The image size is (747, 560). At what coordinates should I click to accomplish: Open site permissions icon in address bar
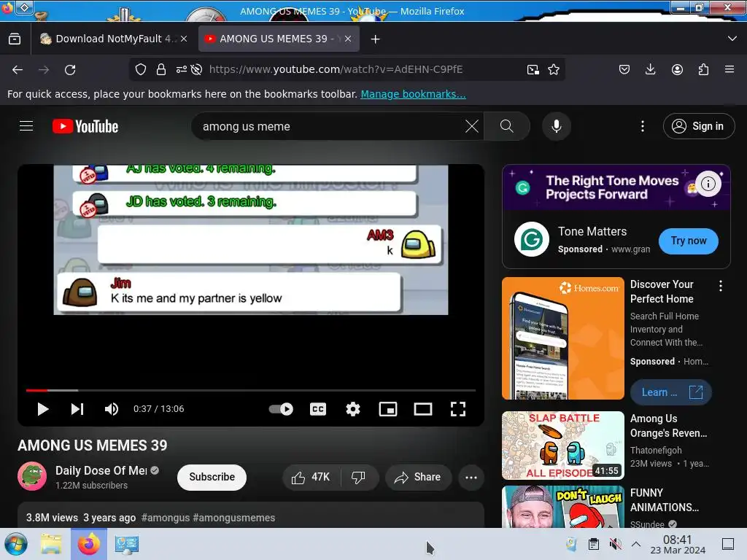(181, 69)
